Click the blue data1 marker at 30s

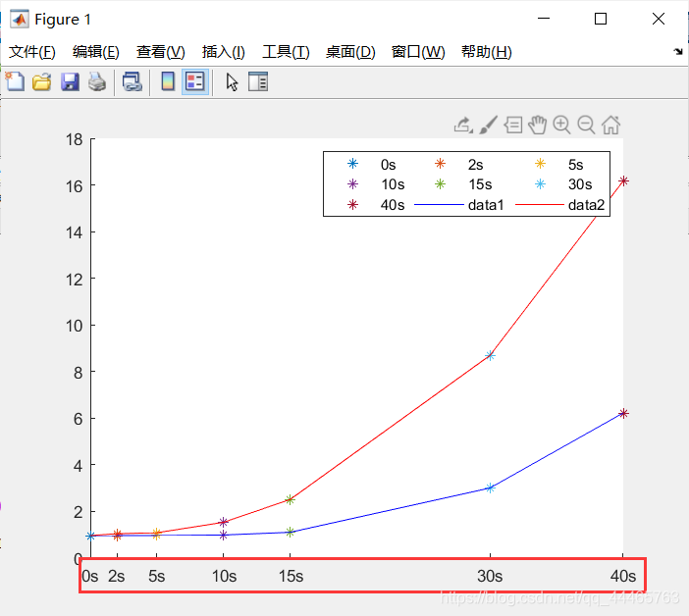coord(491,488)
